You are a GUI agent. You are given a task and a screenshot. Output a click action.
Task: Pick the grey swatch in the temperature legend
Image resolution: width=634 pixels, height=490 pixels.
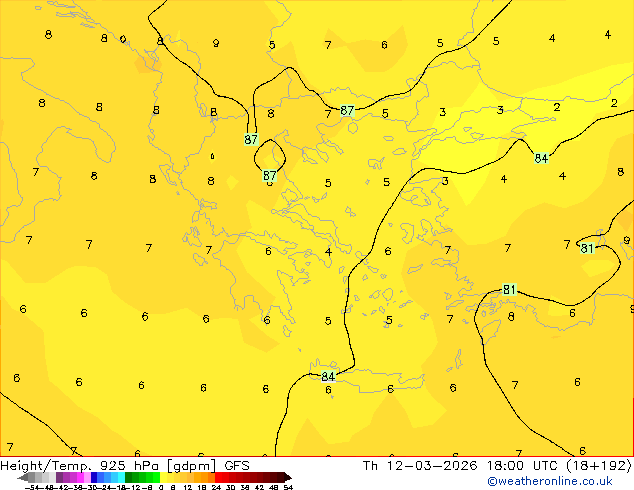coord(32,478)
